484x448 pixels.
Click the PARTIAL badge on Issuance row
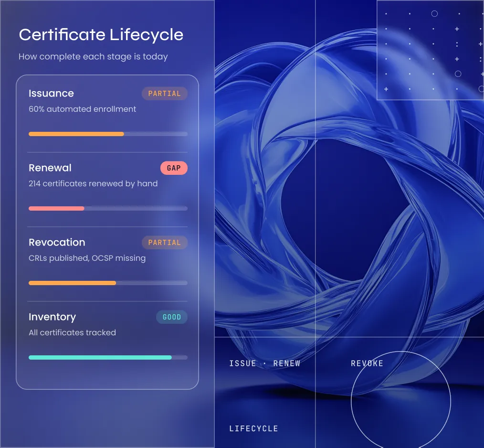(x=165, y=94)
